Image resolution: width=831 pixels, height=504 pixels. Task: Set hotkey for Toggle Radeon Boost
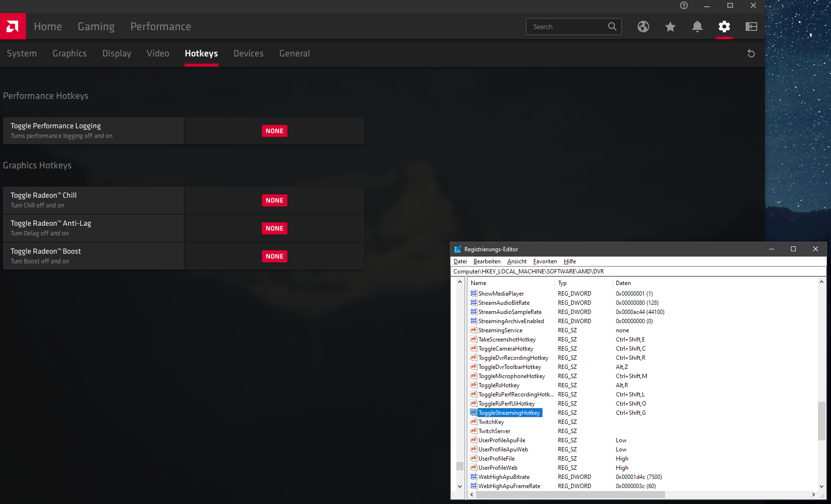tap(274, 256)
